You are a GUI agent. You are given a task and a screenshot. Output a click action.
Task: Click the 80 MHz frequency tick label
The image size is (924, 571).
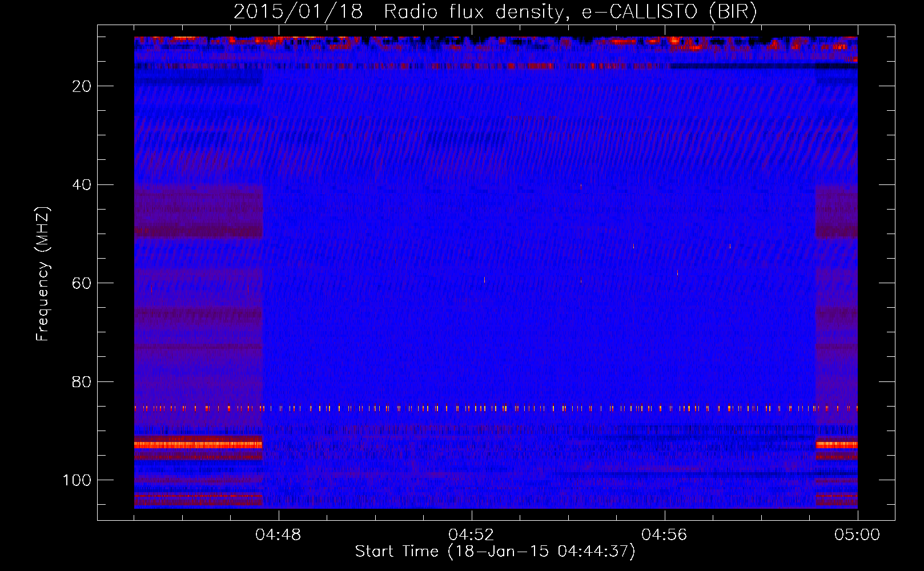pos(82,382)
